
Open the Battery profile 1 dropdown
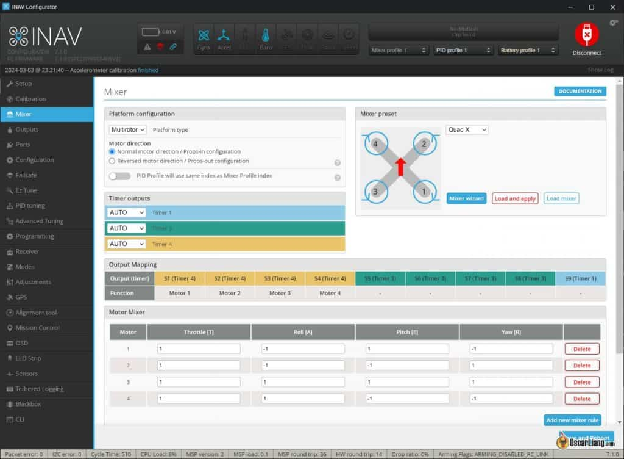[528, 50]
